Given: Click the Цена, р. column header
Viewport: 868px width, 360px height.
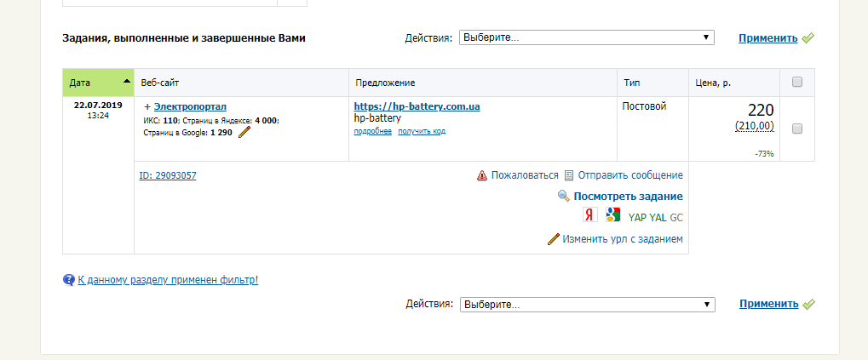Looking at the screenshot, I should [714, 83].
